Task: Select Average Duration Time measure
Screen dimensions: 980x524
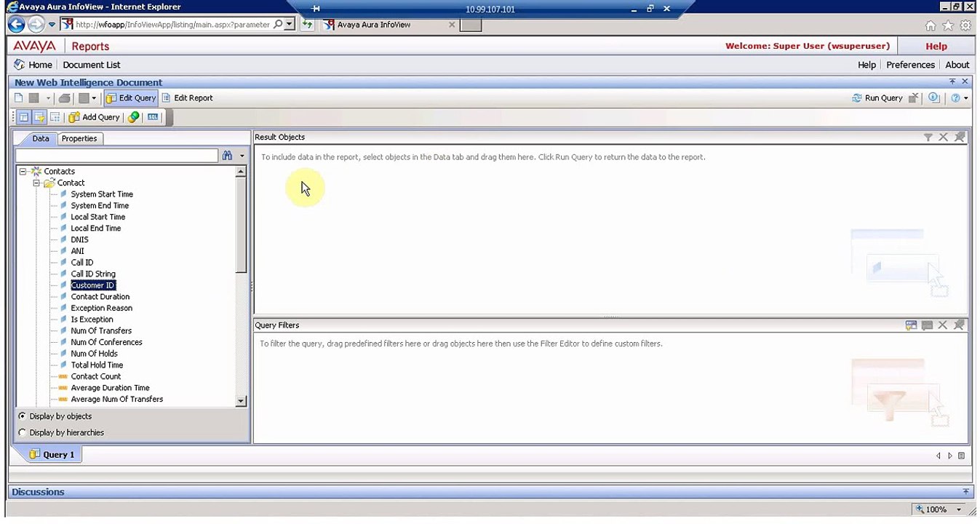Action: [110, 388]
